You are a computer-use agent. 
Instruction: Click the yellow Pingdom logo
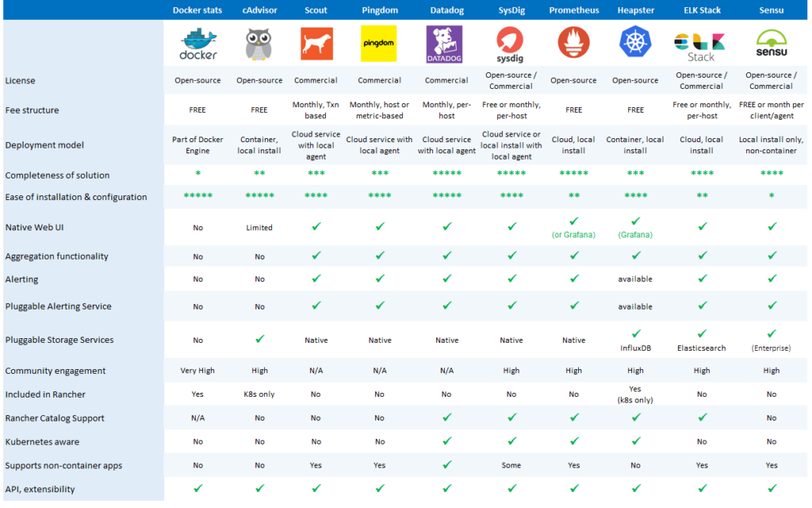[379, 44]
